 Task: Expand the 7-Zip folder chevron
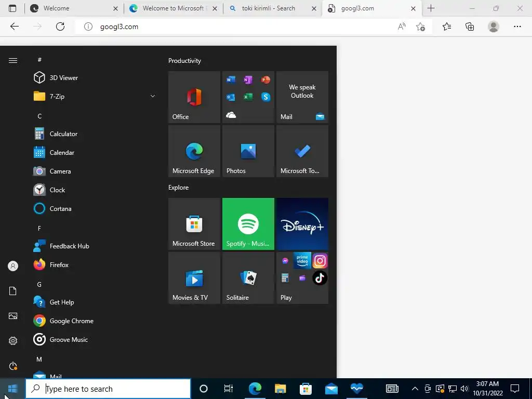point(153,96)
